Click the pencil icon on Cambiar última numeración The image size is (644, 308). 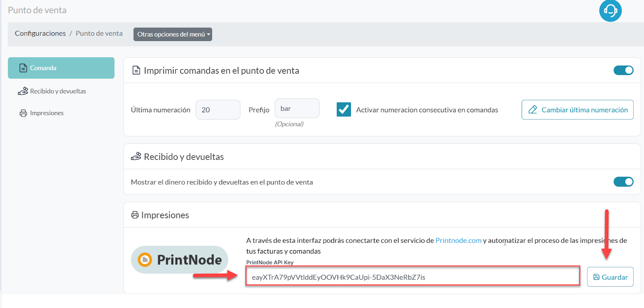[x=533, y=110]
